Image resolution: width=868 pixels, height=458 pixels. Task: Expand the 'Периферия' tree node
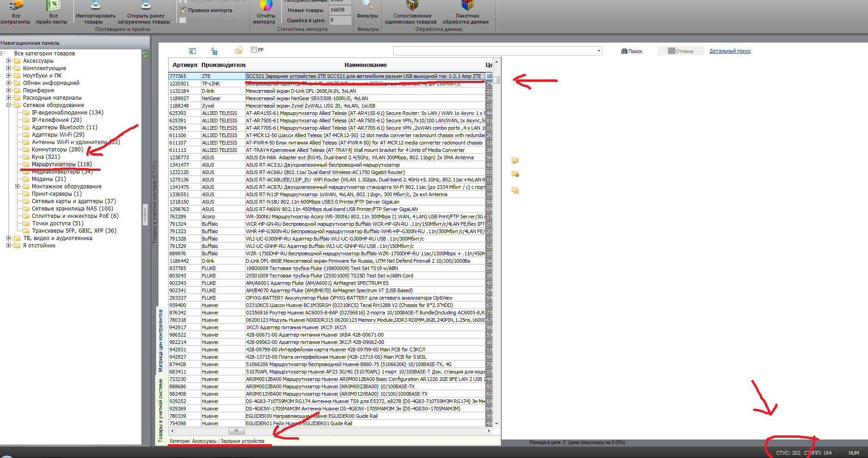[8, 90]
